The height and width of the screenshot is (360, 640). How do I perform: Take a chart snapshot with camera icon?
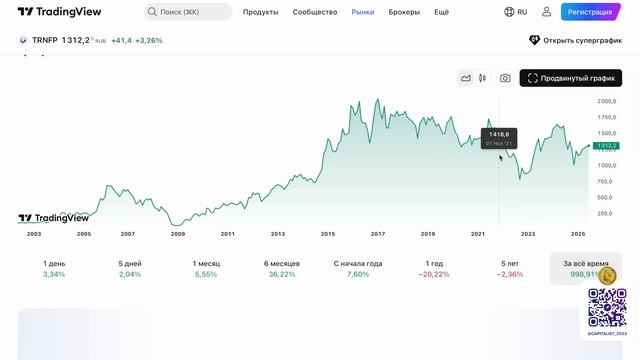pyautogui.click(x=505, y=78)
